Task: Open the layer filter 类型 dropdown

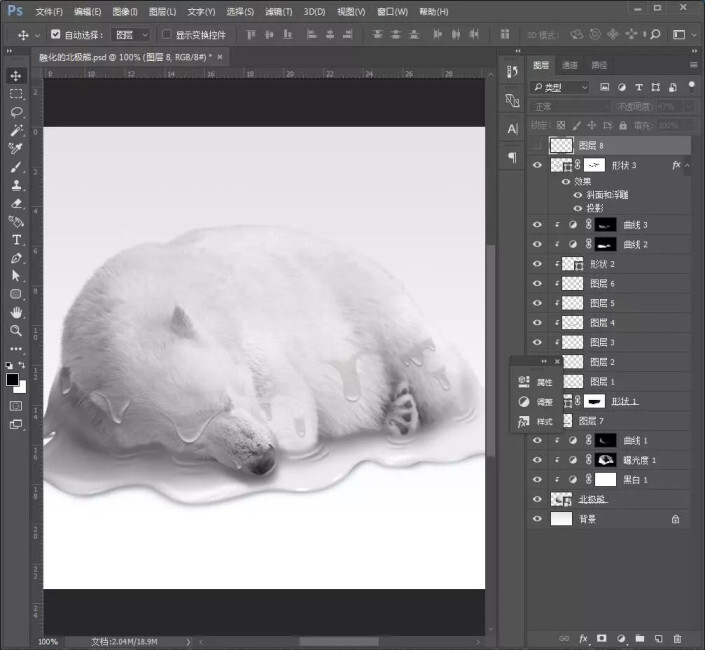Action: [x=562, y=87]
